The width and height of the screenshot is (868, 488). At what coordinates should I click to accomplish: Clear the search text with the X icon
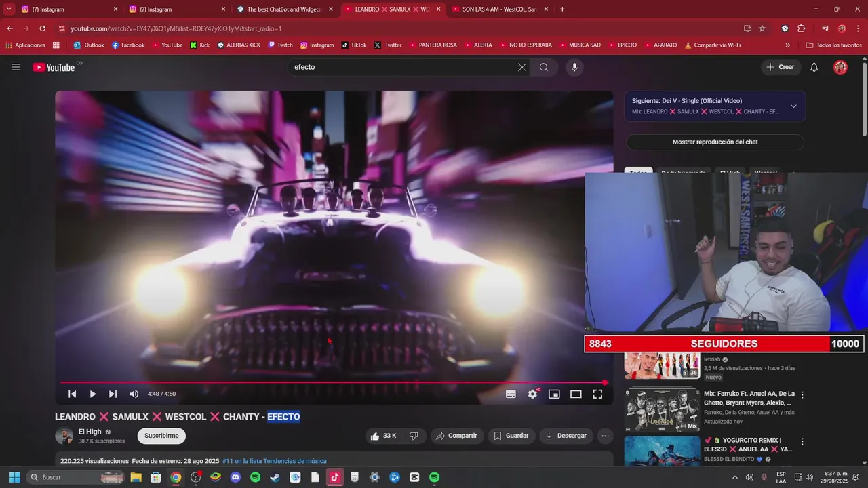[x=521, y=67]
